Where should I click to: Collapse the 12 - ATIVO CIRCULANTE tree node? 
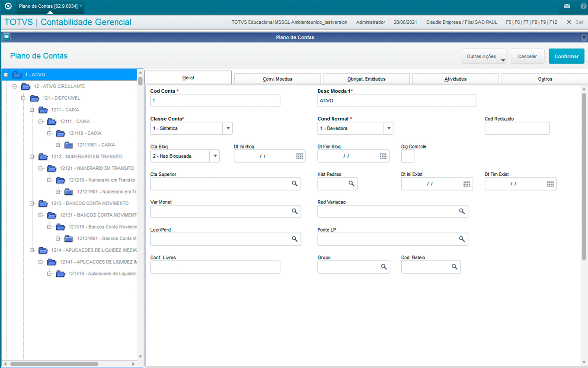click(x=15, y=87)
